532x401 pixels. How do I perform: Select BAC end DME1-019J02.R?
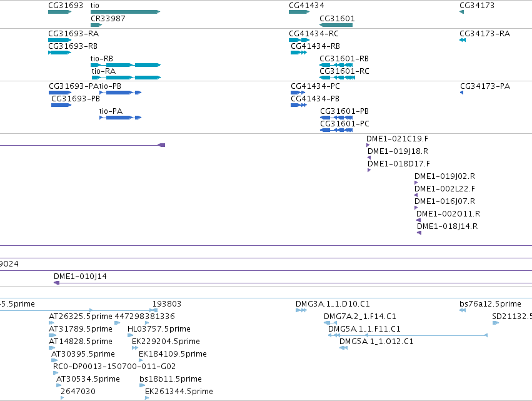[x=445, y=176]
